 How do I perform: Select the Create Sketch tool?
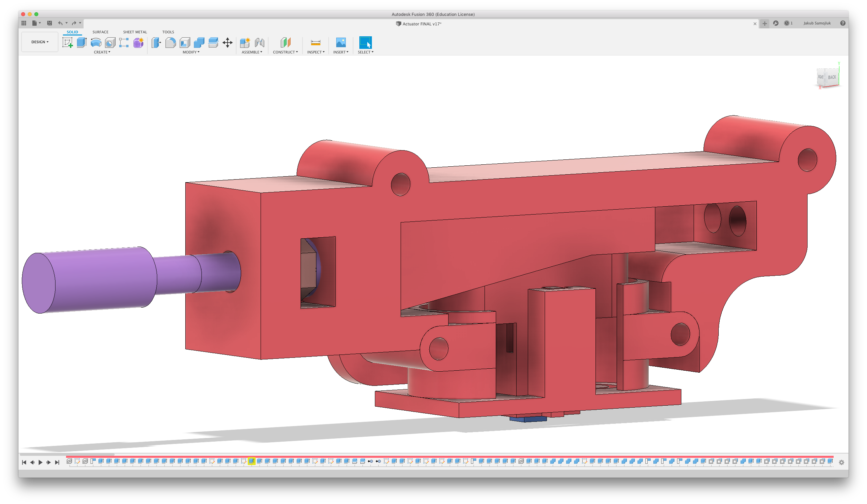click(67, 43)
